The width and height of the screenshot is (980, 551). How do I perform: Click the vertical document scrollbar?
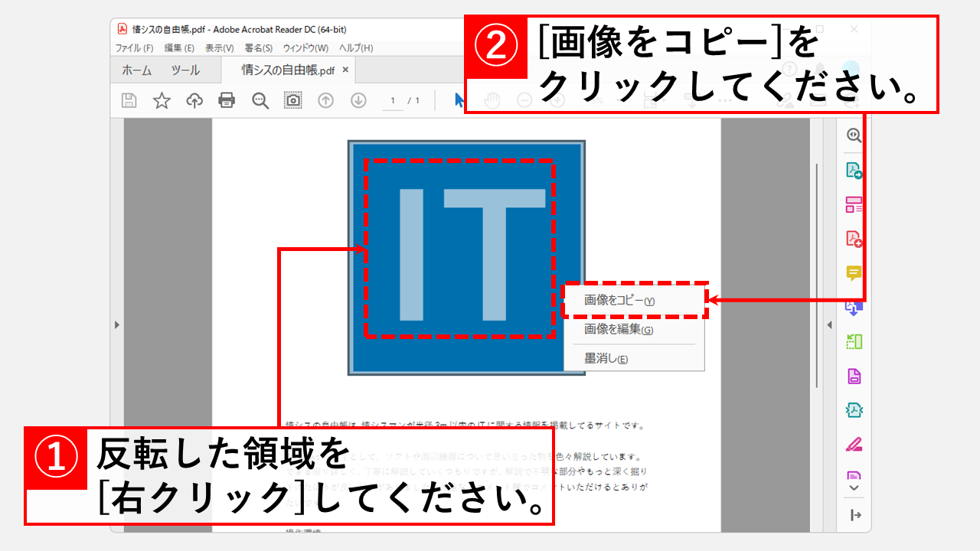tap(818, 275)
